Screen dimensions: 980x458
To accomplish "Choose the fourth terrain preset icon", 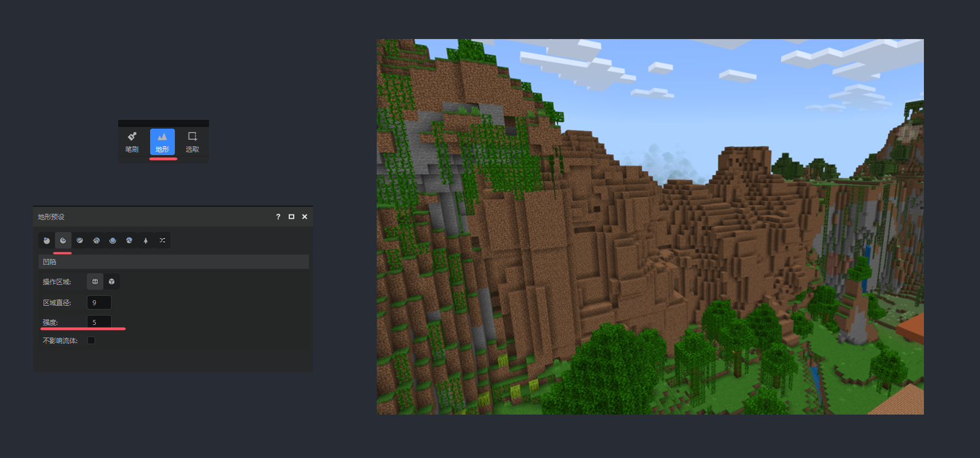I will click(96, 240).
